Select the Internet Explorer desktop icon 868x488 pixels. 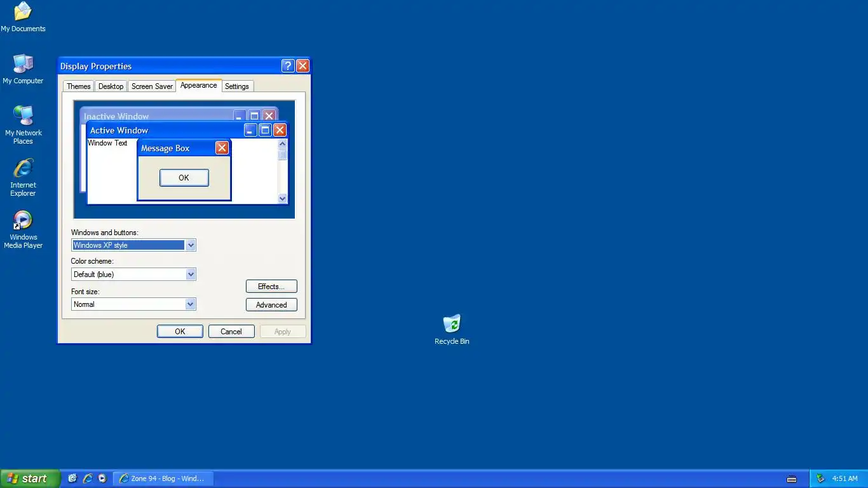[23, 177]
